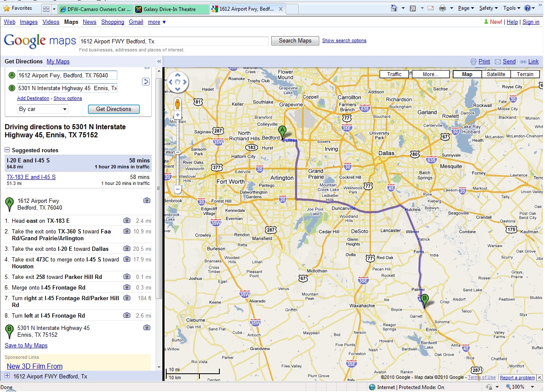
Task: Open street view camera for TX-360 S step
Action: (127, 231)
